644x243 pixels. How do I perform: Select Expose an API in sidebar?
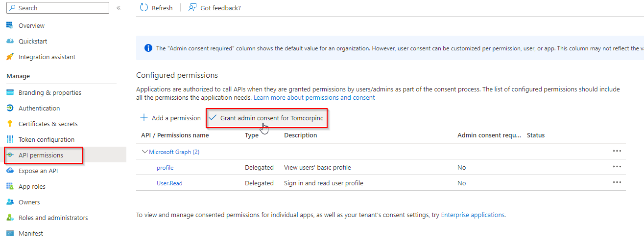tap(38, 171)
